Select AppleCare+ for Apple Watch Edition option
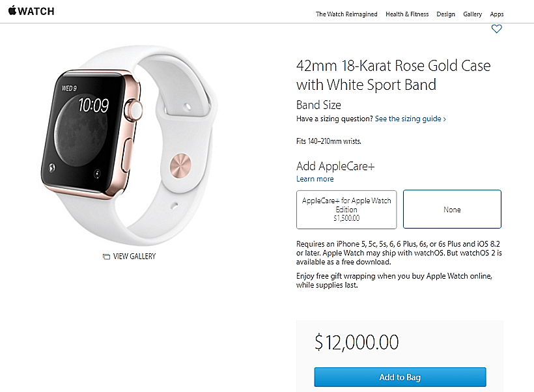This screenshot has height=392, width=534. 346,210
